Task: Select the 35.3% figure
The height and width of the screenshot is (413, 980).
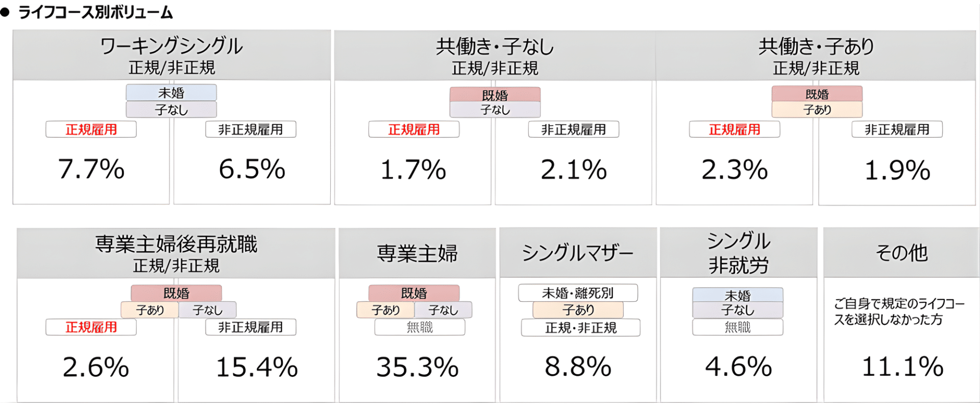Action: point(418,367)
